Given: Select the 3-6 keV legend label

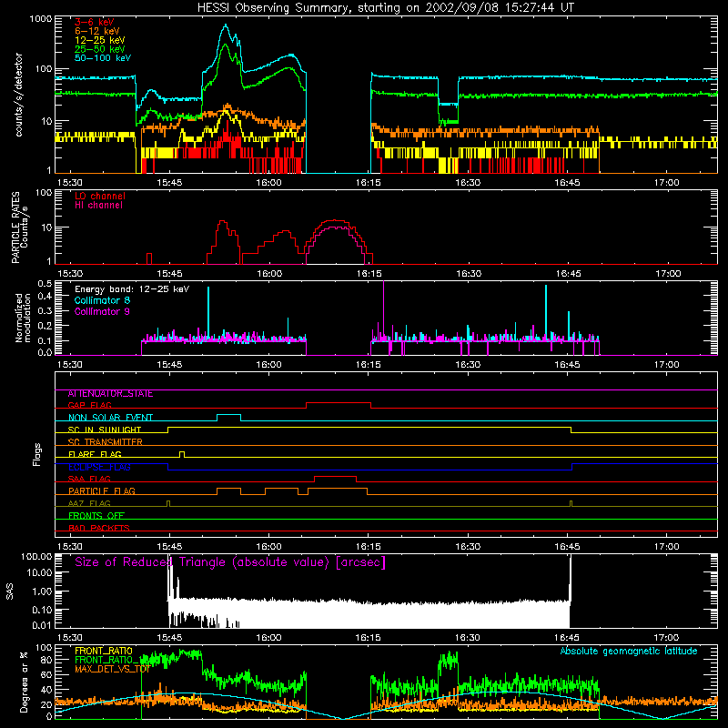Looking at the screenshot, I should 94,22.
